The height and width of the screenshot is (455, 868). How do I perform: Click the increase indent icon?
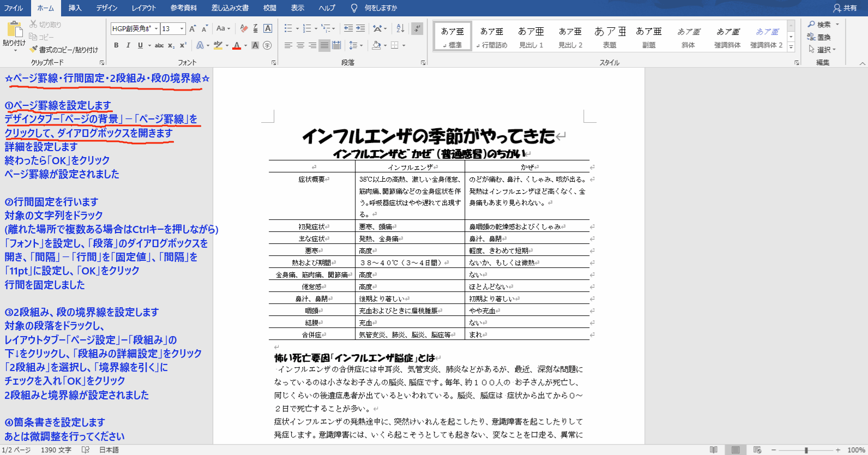[360, 28]
